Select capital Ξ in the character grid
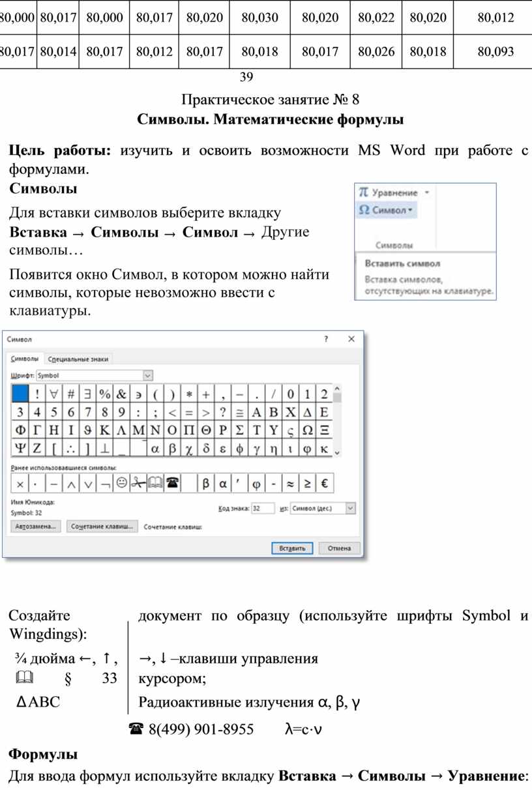Viewport: 532px width, 790px height. [324, 430]
